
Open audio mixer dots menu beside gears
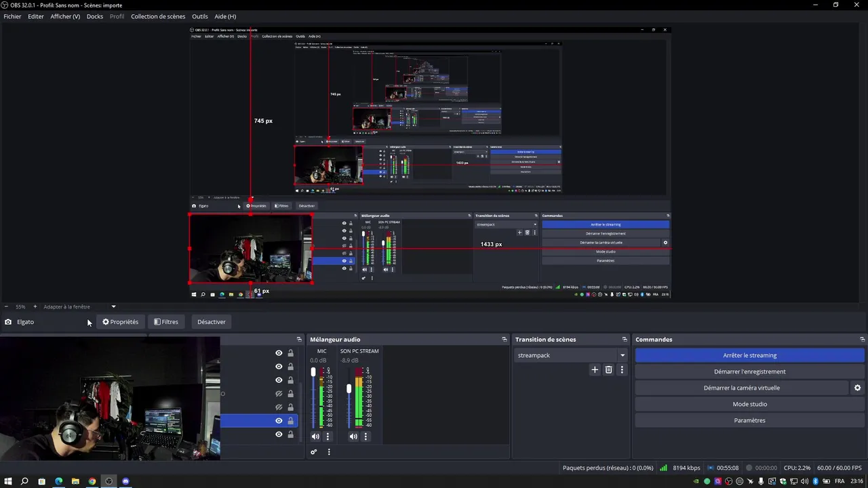coord(329,452)
